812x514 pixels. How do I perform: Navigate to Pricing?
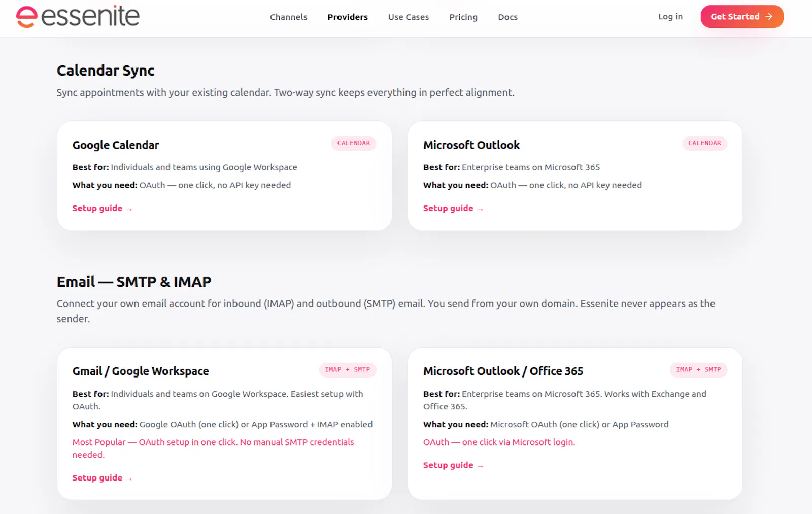[x=463, y=17]
